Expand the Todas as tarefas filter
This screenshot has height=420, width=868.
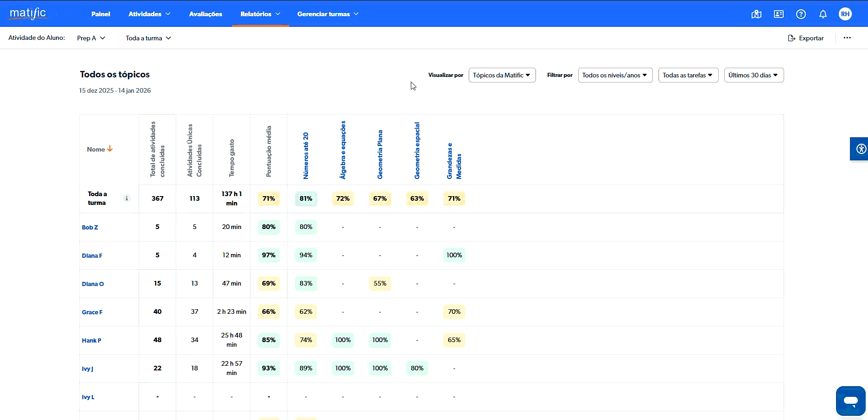click(x=688, y=75)
